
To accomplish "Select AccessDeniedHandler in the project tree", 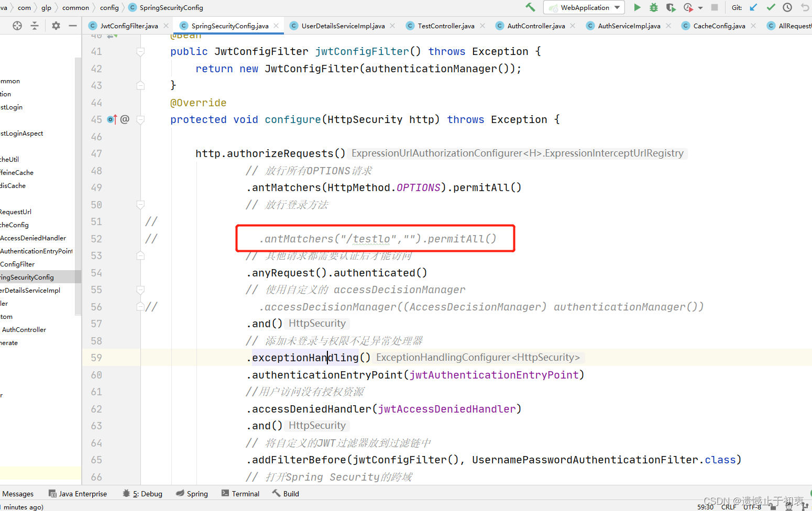I will tap(33, 238).
